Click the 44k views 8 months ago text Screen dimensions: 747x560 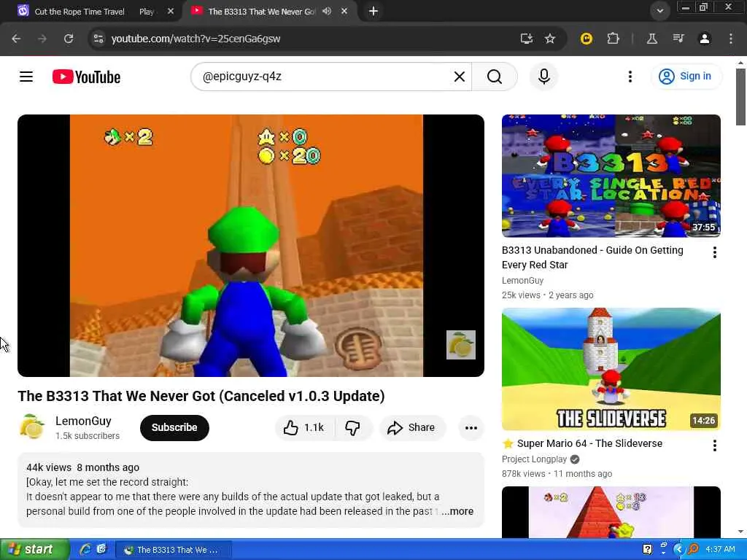[x=82, y=467]
